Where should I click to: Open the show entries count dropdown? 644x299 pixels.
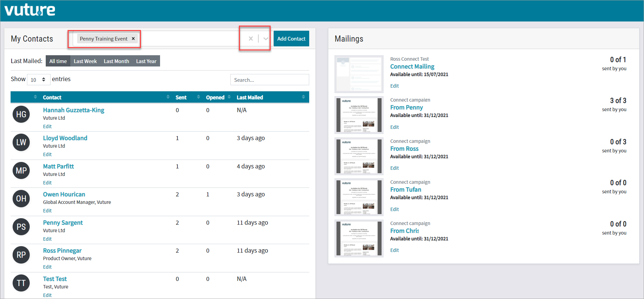[x=39, y=80]
